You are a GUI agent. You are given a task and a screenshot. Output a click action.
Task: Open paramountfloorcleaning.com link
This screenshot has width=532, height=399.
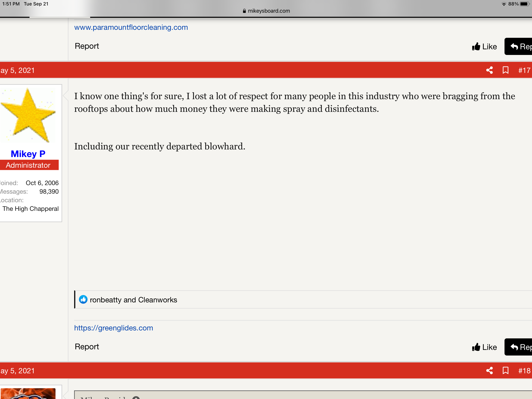point(131,27)
